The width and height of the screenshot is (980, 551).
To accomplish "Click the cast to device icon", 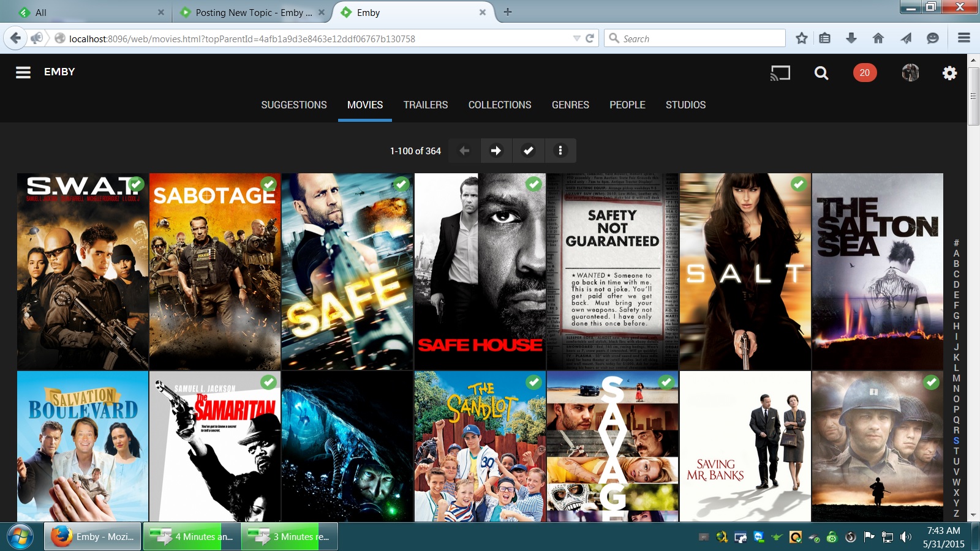I will 780,73.
